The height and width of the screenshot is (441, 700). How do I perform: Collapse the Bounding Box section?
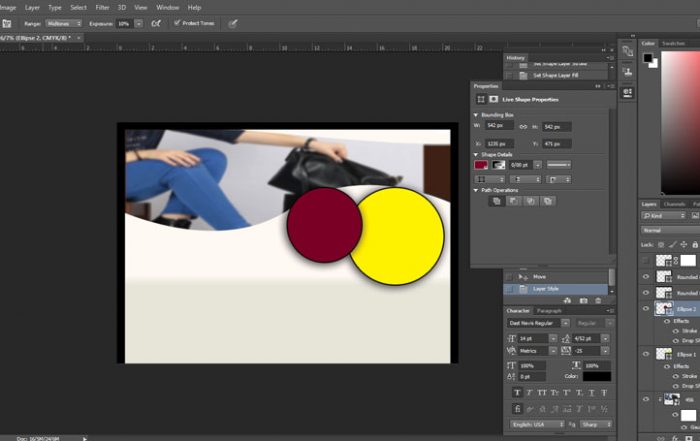476,115
